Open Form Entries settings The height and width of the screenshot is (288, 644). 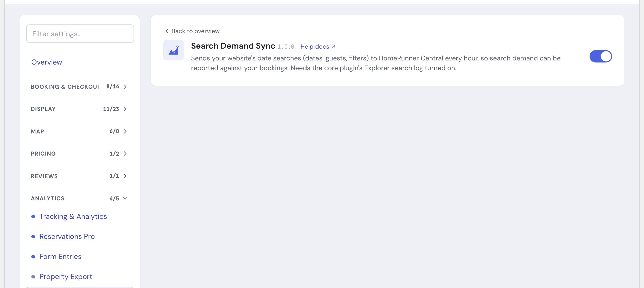pos(60,257)
